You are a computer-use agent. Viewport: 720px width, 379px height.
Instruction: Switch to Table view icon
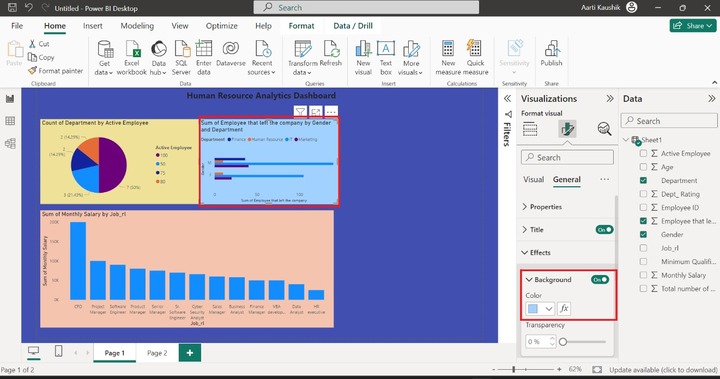click(10, 121)
